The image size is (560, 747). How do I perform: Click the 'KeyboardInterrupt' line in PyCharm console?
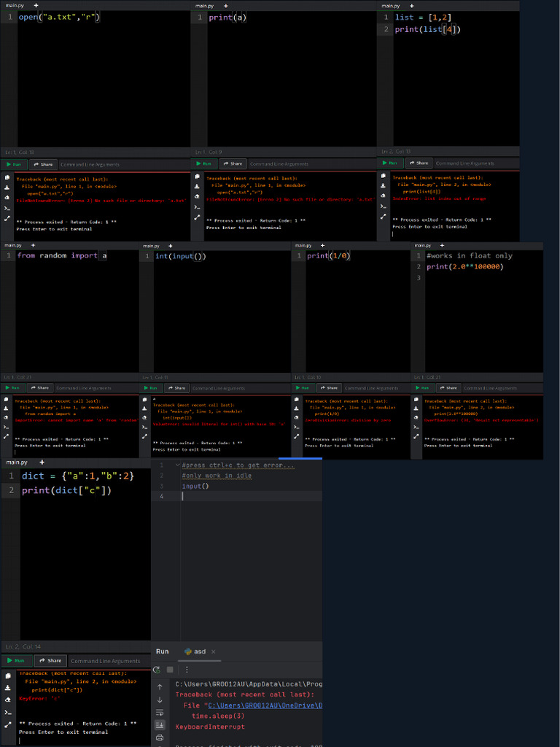coord(210,727)
